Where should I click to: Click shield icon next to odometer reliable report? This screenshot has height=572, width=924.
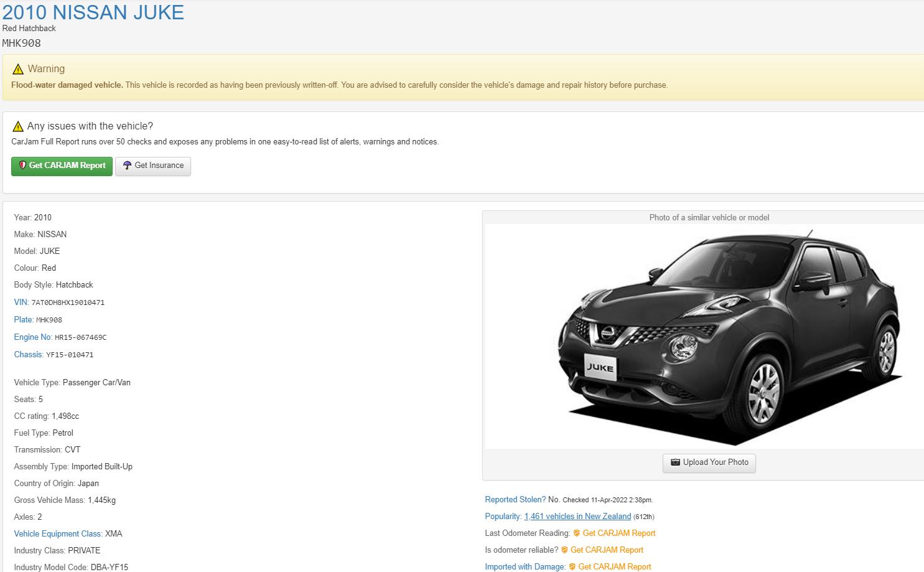pyautogui.click(x=564, y=550)
